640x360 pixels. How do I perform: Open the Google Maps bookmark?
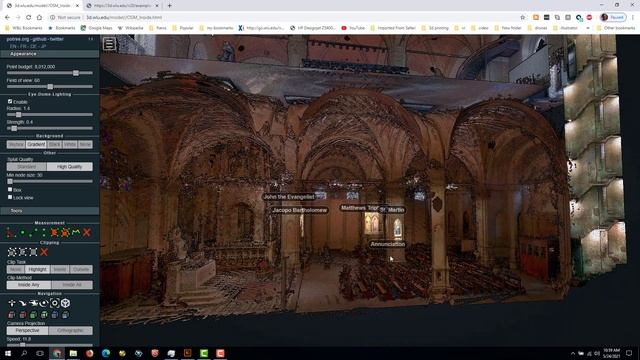[96, 28]
